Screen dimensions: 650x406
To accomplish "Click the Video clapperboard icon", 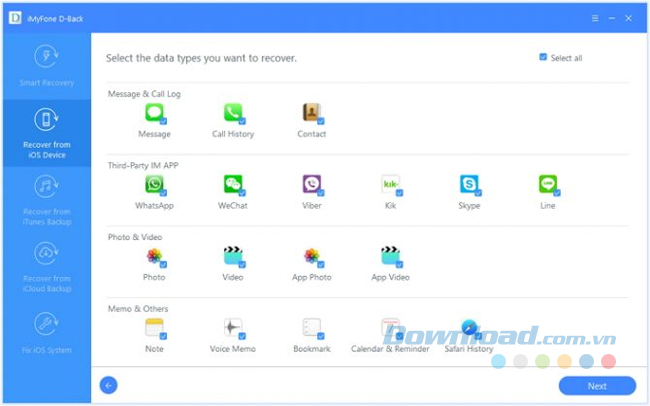I will 233,256.
